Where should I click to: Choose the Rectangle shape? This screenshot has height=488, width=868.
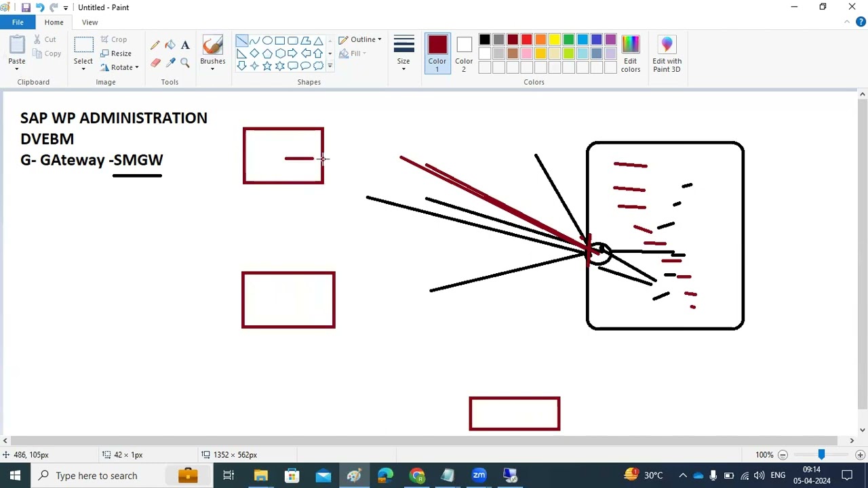tap(280, 41)
